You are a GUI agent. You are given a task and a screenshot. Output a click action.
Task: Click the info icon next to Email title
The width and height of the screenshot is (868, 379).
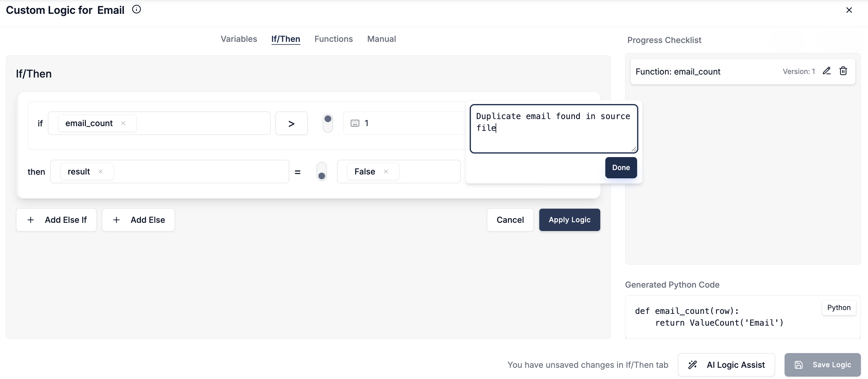point(137,9)
